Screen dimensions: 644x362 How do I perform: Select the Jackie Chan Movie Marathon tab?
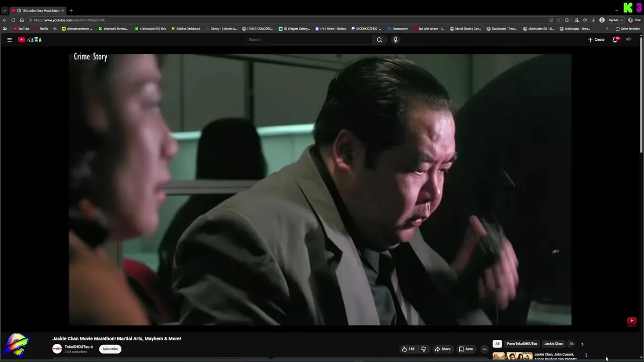(x=38, y=11)
